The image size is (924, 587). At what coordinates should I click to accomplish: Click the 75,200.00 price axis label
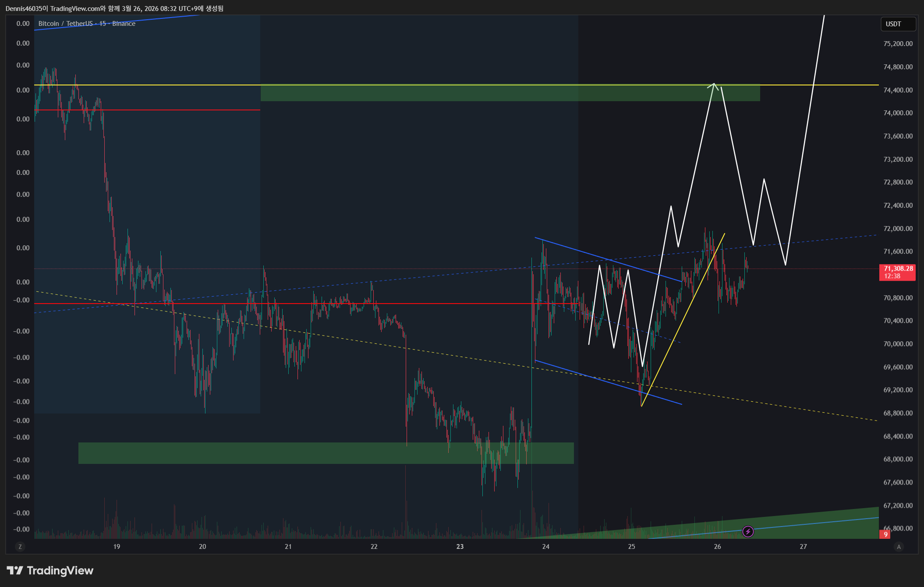898,44
